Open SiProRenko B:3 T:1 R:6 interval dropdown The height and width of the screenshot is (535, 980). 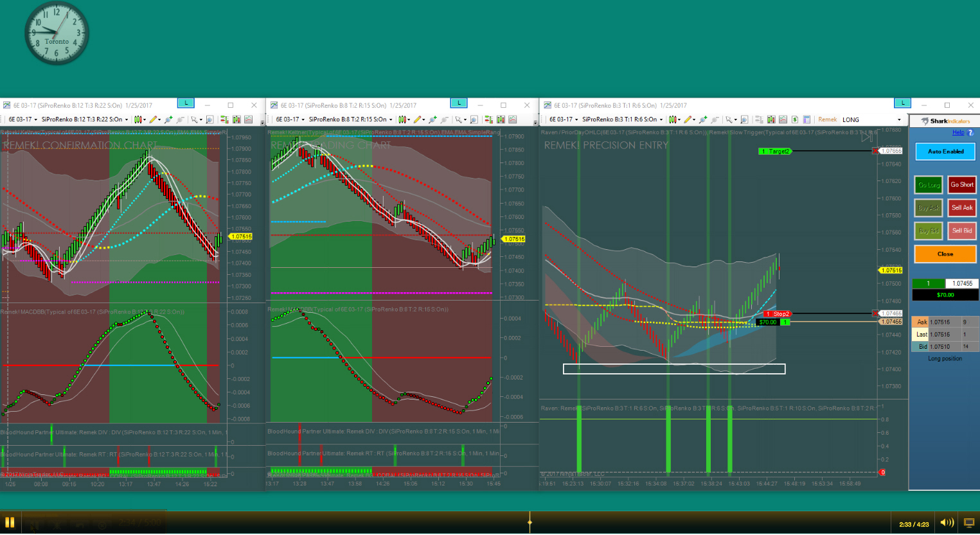coord(623,119)
